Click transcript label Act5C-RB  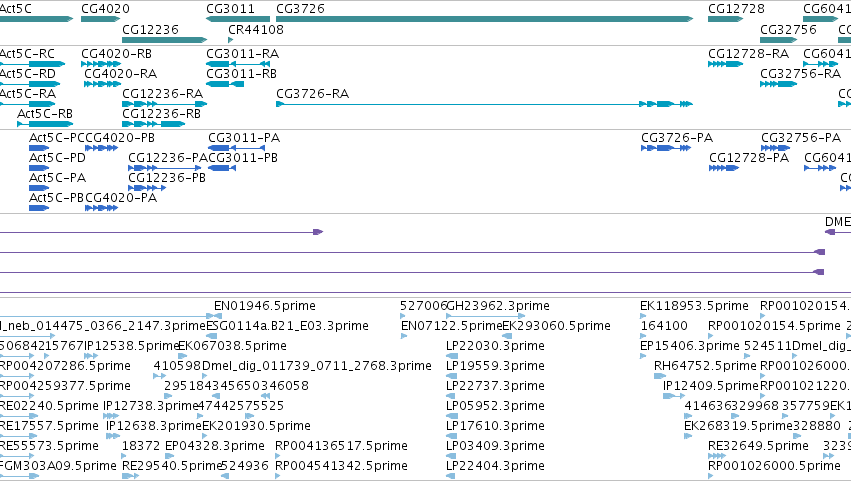tap(45, 113)
